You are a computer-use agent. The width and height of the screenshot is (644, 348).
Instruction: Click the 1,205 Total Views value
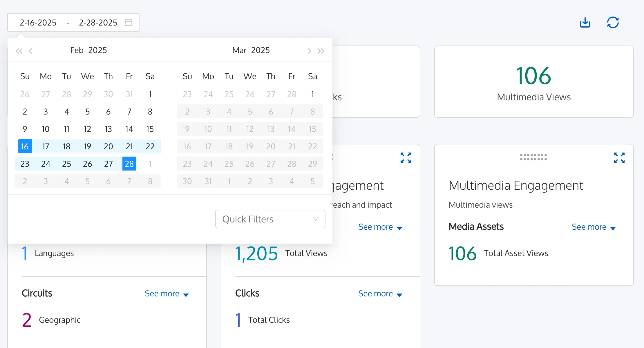(256, 253)
